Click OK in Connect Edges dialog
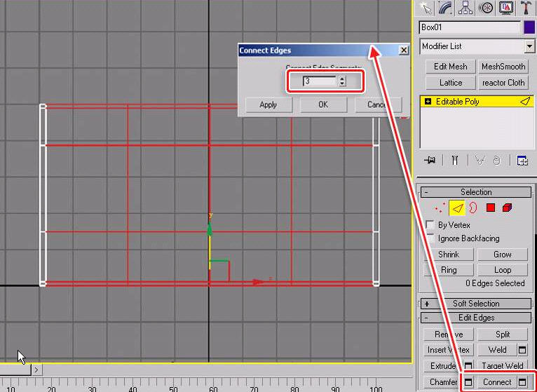 point(322,104)
